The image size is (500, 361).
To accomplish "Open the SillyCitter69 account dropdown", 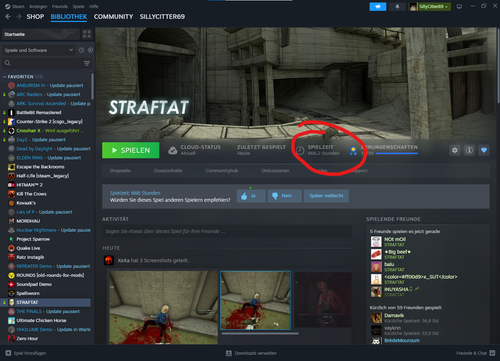I will tap(430, 7).
